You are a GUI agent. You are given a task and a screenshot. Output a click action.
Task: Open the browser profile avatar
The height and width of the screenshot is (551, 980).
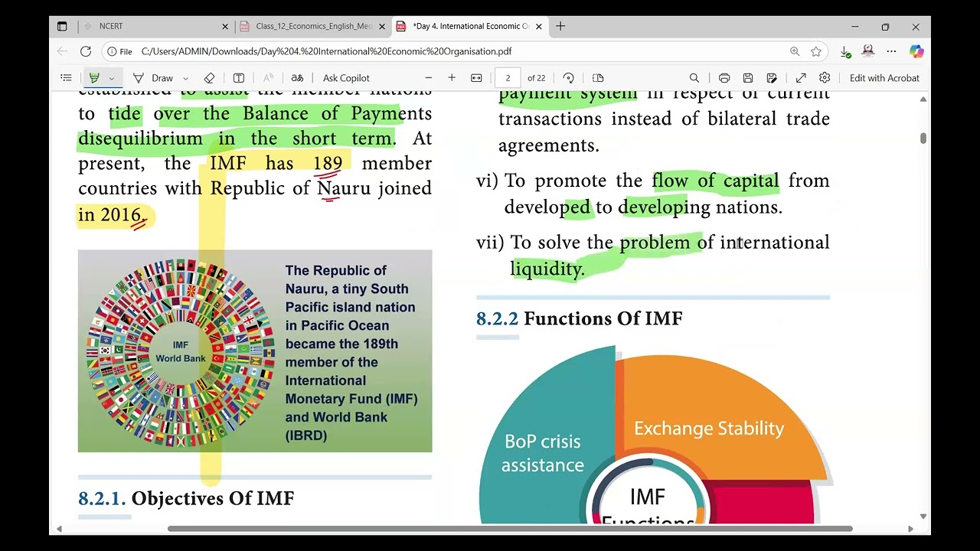[x=868, y=51]
